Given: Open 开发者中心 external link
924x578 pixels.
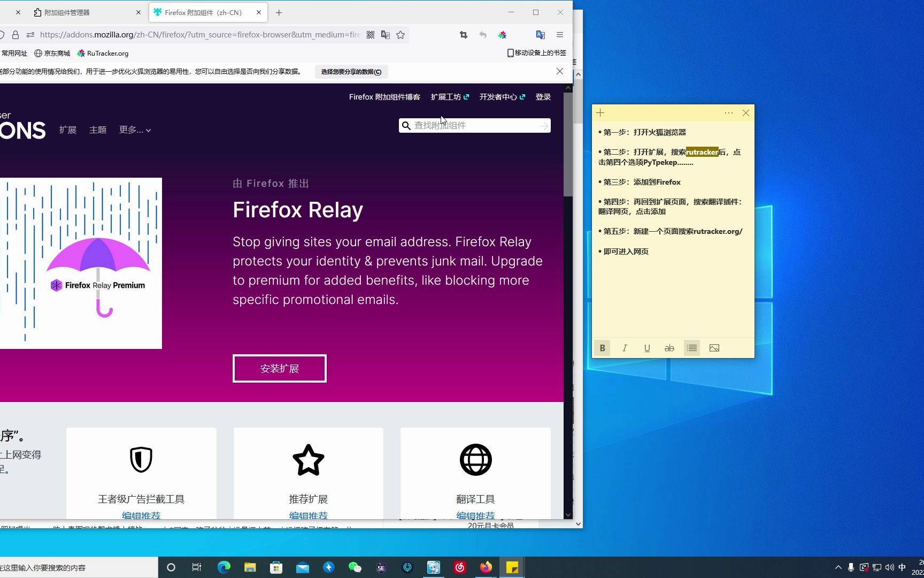Looking at the screenshot, I should 502,97.
